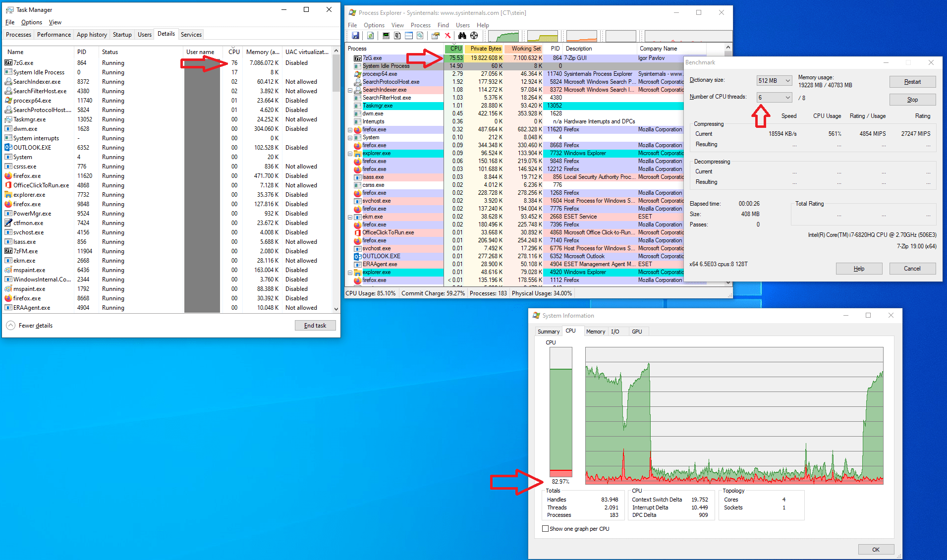947x560 pixels.
Task: Click the crosshair Find Window's Process icon
Action: pyautogui.click(x=474, y=36)
